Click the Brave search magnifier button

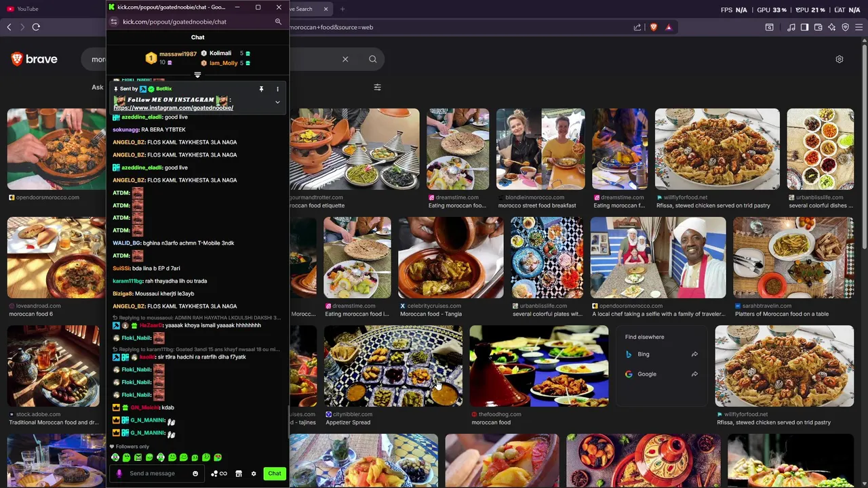(x=373, y=59)
